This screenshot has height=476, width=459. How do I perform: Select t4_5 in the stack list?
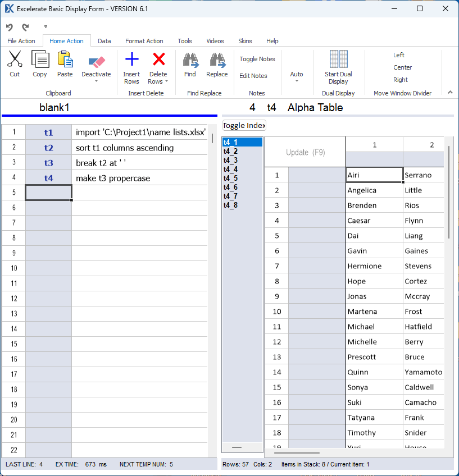pos(230,178)
